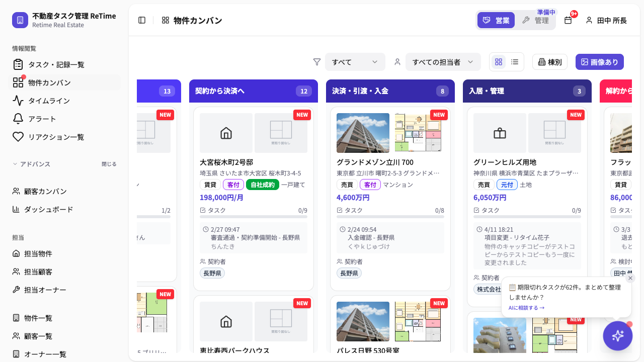Open the すべての担当者 dropdown
Image resolution: width=644 pixels, height=362 pixels.
tap(443, 62)
